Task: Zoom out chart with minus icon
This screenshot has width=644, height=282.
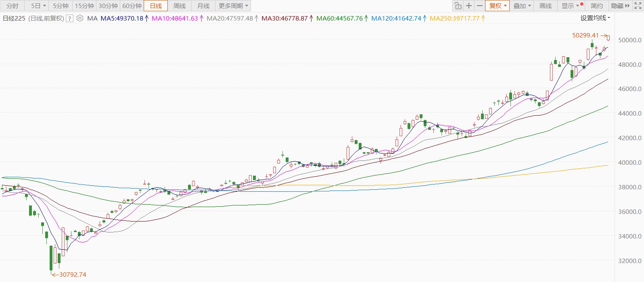Action: (479, 6)
